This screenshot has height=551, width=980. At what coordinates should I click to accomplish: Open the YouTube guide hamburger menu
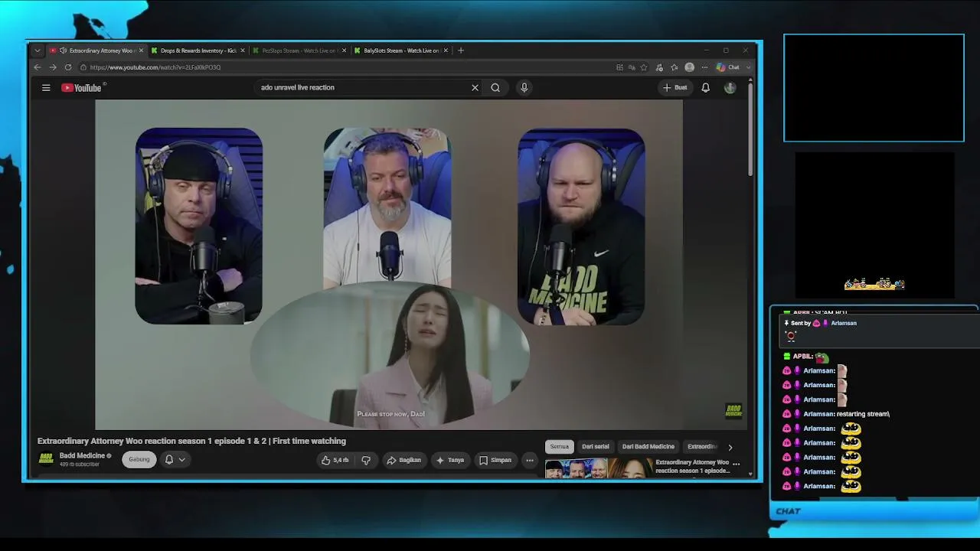pos(46,87)
